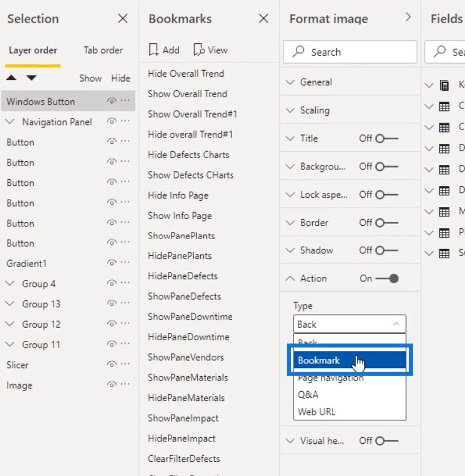Select HidePaneDowntime bookmark
The image size is (465, 476).
189,337
